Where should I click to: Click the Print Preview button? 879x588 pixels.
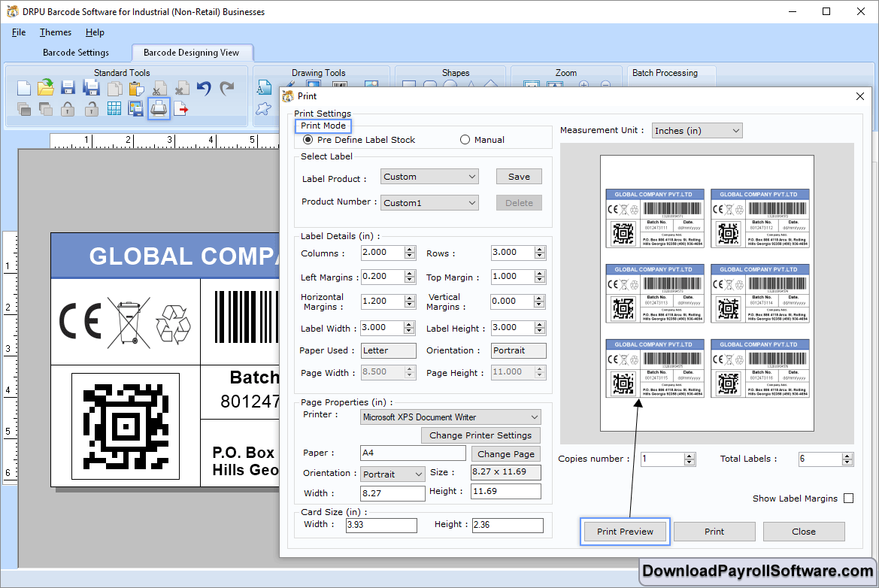[625, 532]
